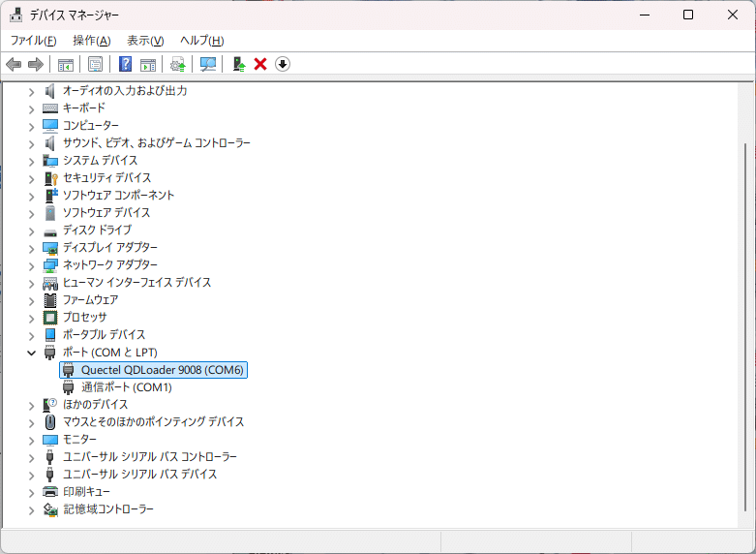Toggle the action pane toolbar icon
756x554 pixels.
click(148, 64)
